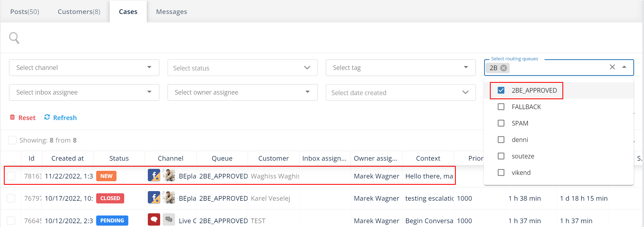Click the trash icon next to Reset
Screen dimensions: 644x227
coord(12,117)
